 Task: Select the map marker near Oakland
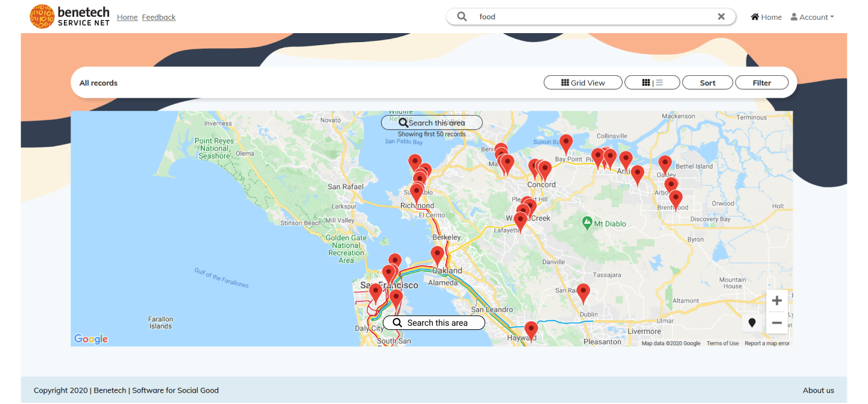(438, 256)
